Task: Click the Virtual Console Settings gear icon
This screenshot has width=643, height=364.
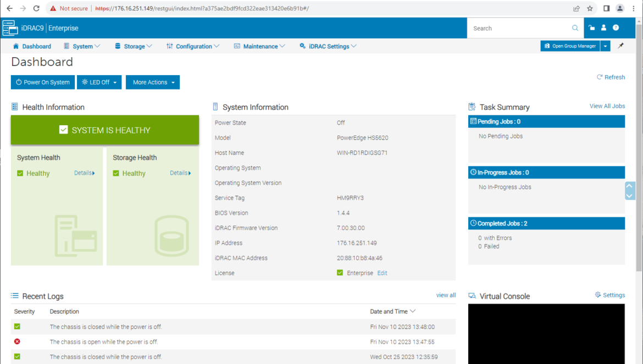Action: coord(598,295)
